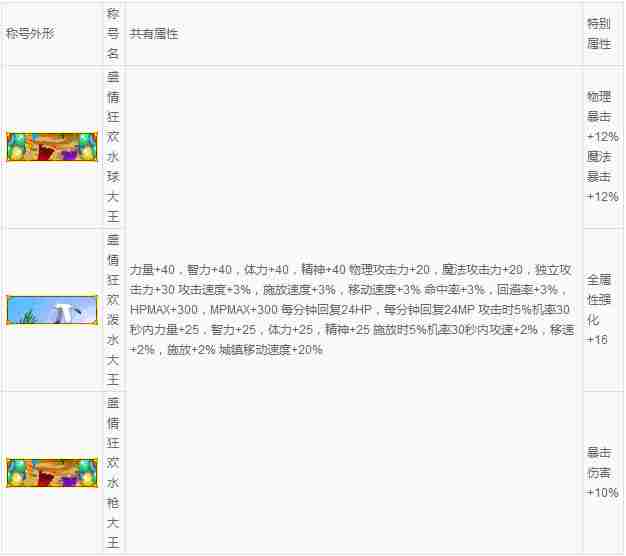This screenshot has width=626, height=556.
Task: Click the 全属性强化+16 special attribute
Action: [x=598, y=310]
